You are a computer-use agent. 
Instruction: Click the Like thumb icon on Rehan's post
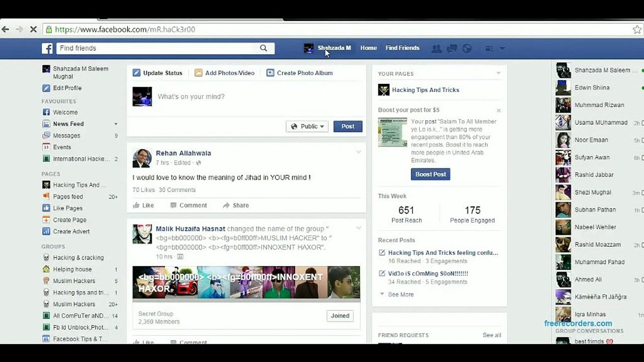coord(136,205)
